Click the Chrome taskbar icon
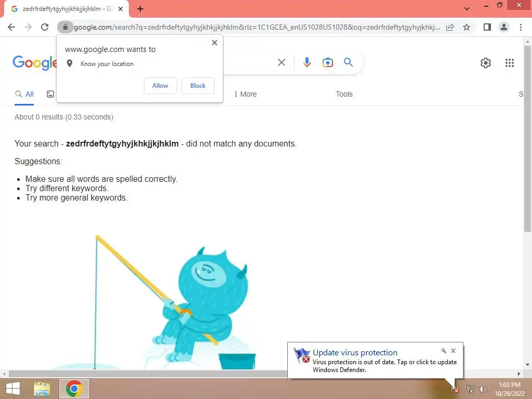532x399 pixels. 74,389
